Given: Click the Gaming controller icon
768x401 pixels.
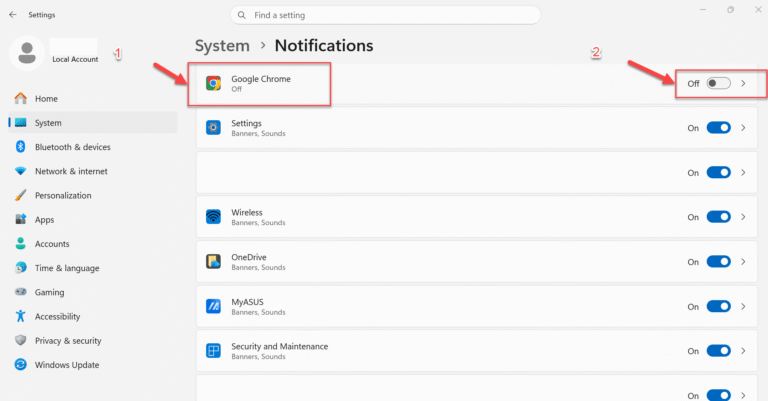Looking at the screenshot, I should click(x=21, y=292).
